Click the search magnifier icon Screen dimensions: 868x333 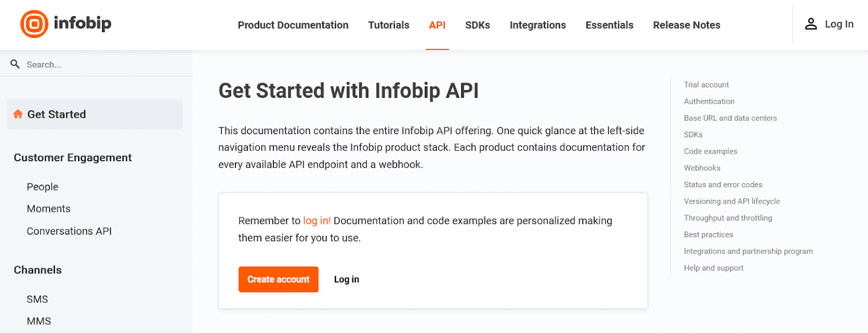(15, 64)
